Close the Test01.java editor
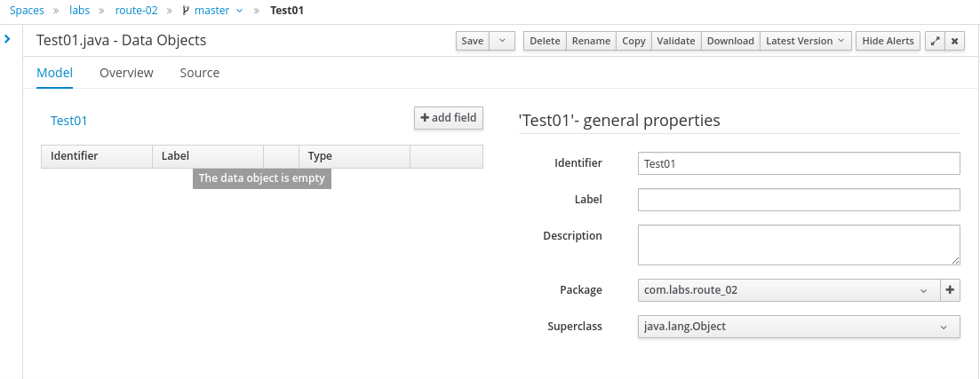Image resolution: width=980 pixels, height=379 pixels. (x=954, y=41)
